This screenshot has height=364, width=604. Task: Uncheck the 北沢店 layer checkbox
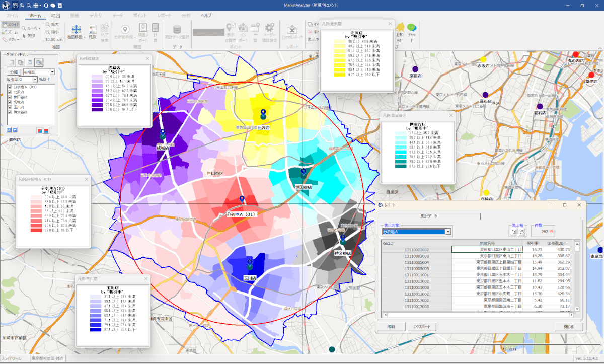point(10,92)
